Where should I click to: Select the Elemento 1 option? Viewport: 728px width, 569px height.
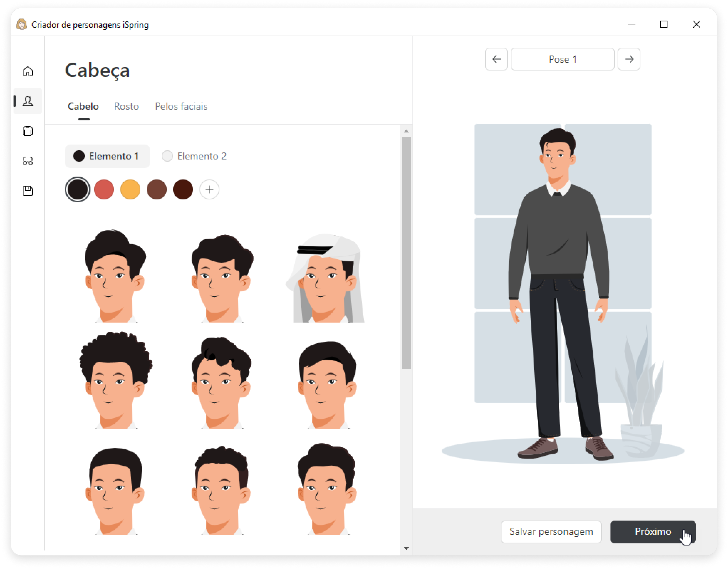pyautogui.click(x=107, y=156)
